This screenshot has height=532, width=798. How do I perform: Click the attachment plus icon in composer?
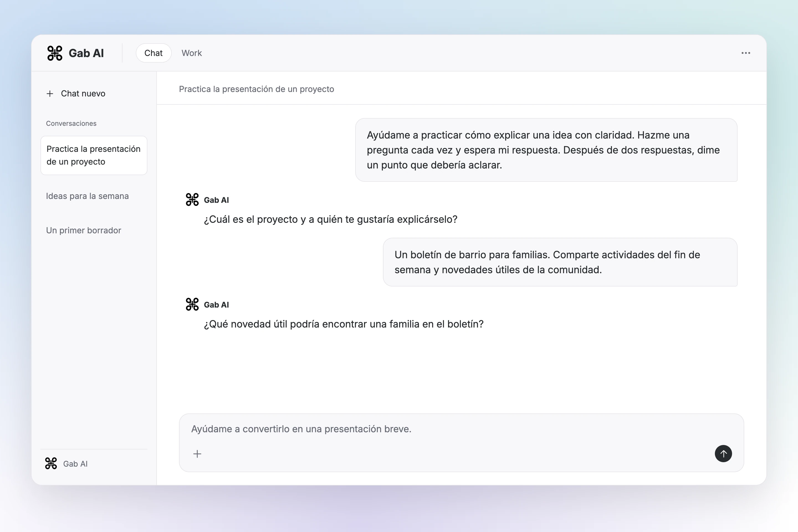coord(197,454)
